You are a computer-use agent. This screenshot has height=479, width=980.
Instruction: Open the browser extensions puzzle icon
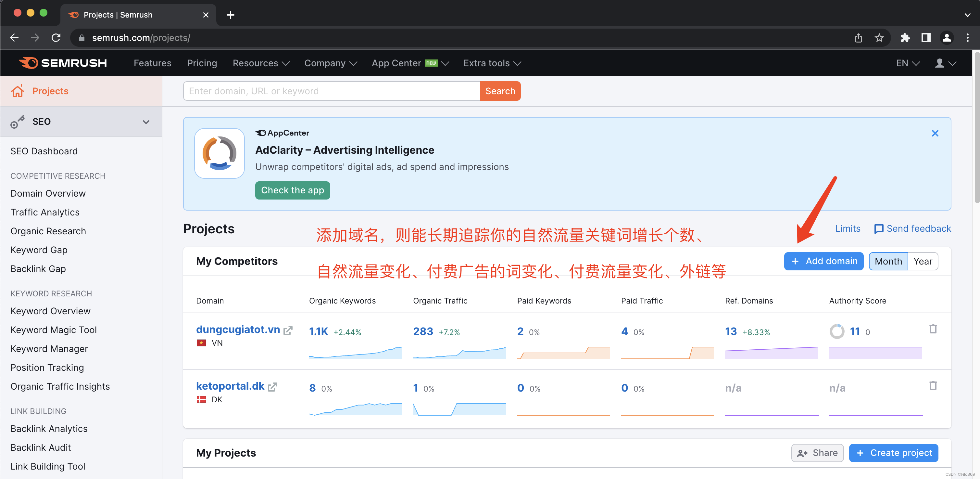[905, 38]
